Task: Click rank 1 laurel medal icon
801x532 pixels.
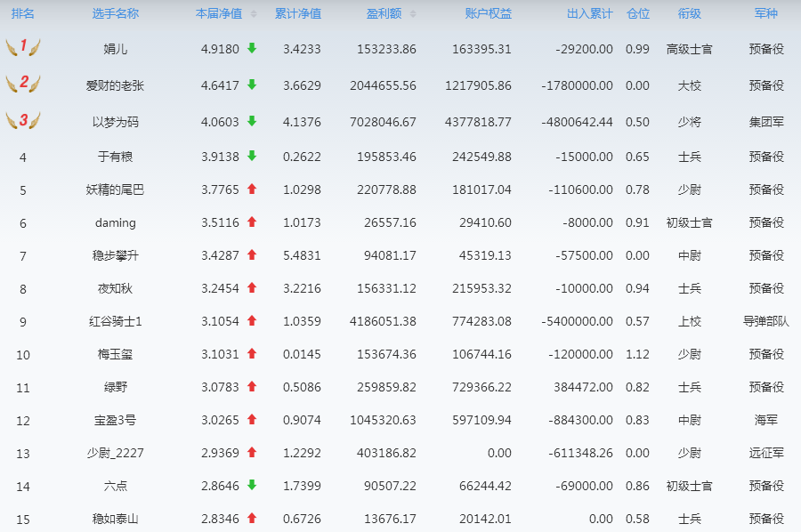Action: [x=23, y=47]
